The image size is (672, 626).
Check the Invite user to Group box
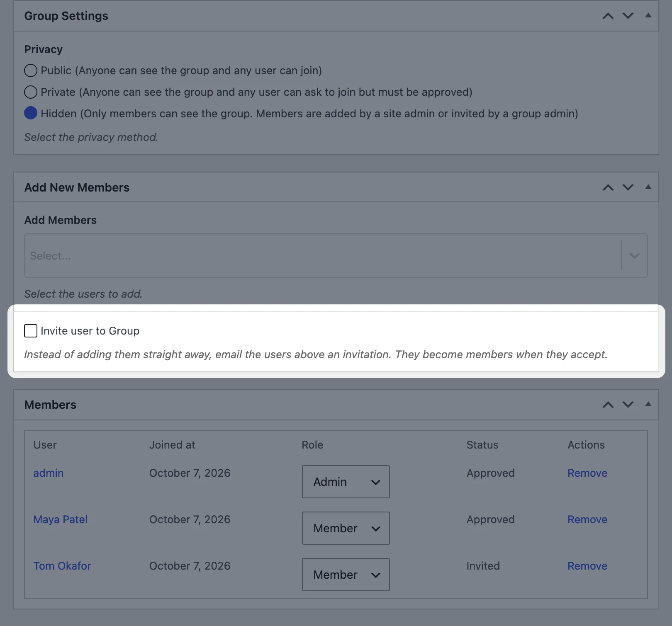pos(31,331)
